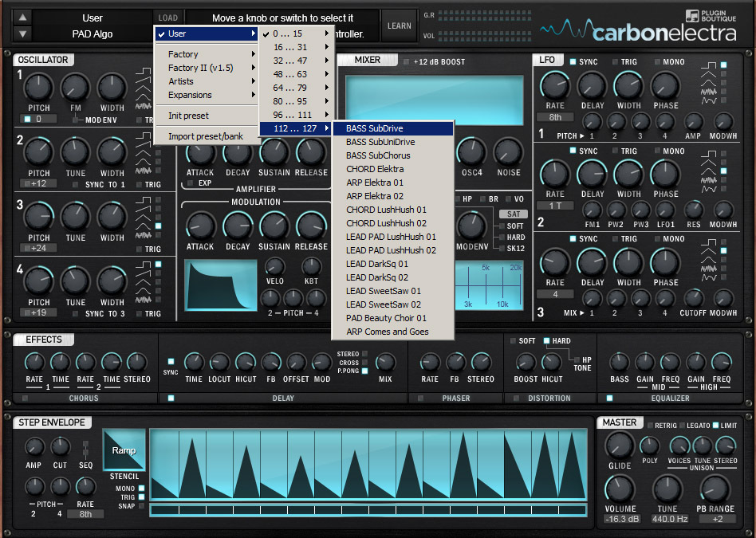756x538 pixels.
Task: Load CHORD Elektra preset
Action: tap(393, 169)
